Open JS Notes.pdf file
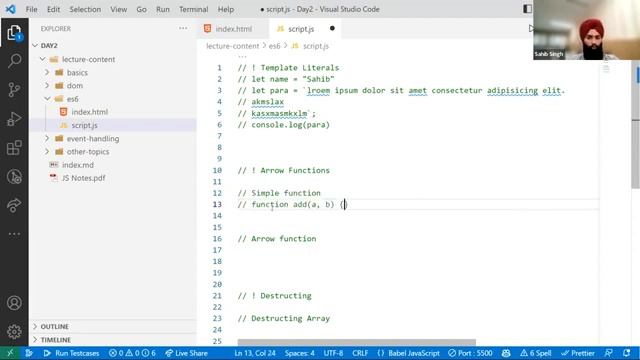The image size is (640, 360). [83, 178]
